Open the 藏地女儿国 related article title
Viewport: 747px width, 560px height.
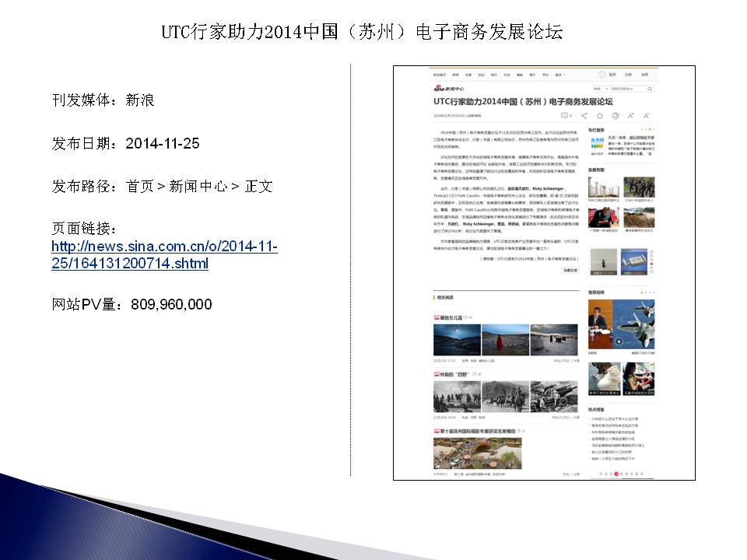point(451,317)
